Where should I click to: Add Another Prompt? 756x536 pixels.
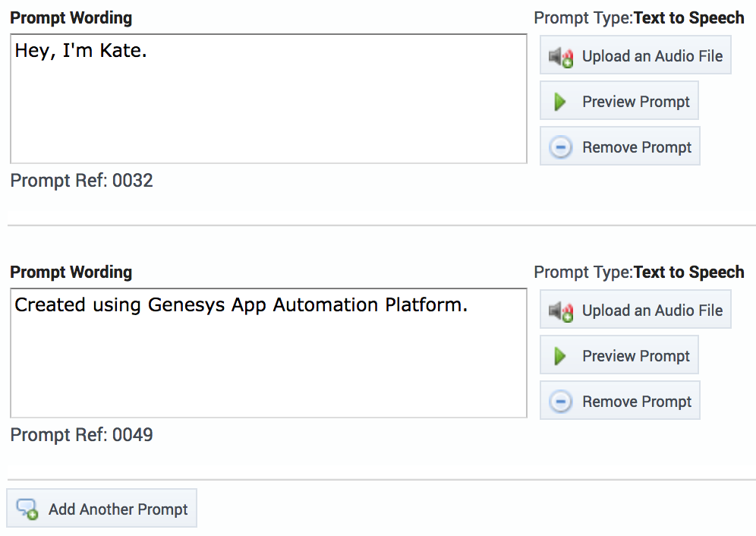pos(102,508)
